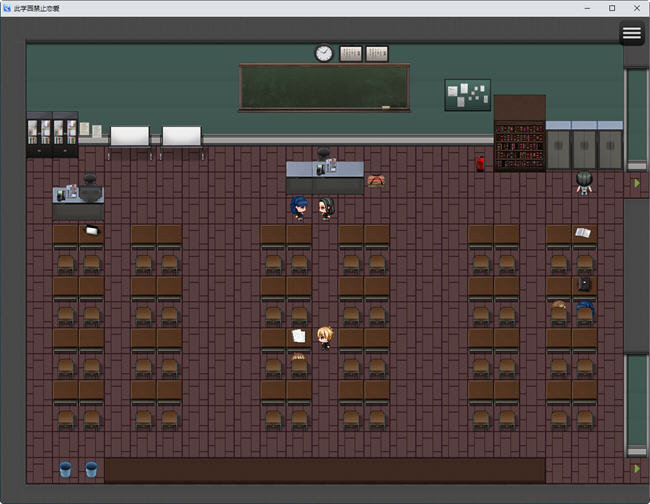Talk to the dark-haired character wearing headphones
This screenshot has height=504, width=650.
pyautogui.click(x=325, y=208)
